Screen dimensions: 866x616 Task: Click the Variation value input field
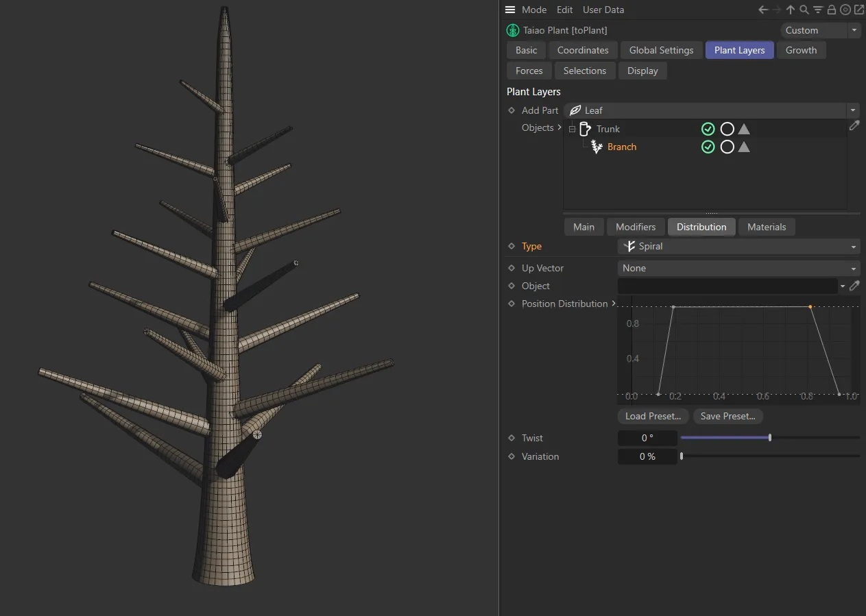tap(645, 456)
